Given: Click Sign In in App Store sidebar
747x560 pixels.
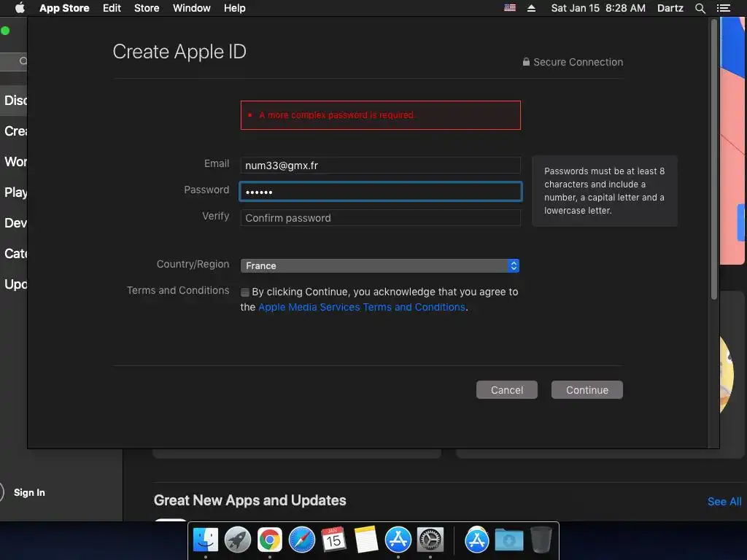Looking at the screenshot, I should pyautogui.click(x=29, y=492).
